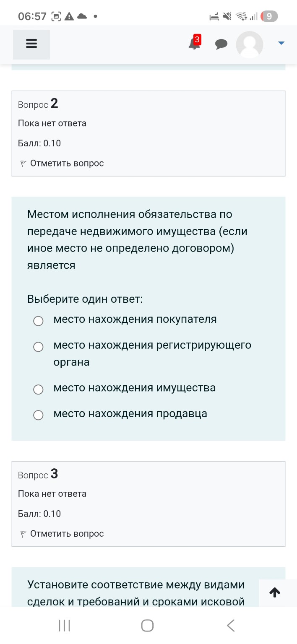The height and width of the screenshot is (644, 297).
Task: Click the flag icon next to Отметить вопрос for Question 2
Action: pyautogui.click(x=22, y=163)
